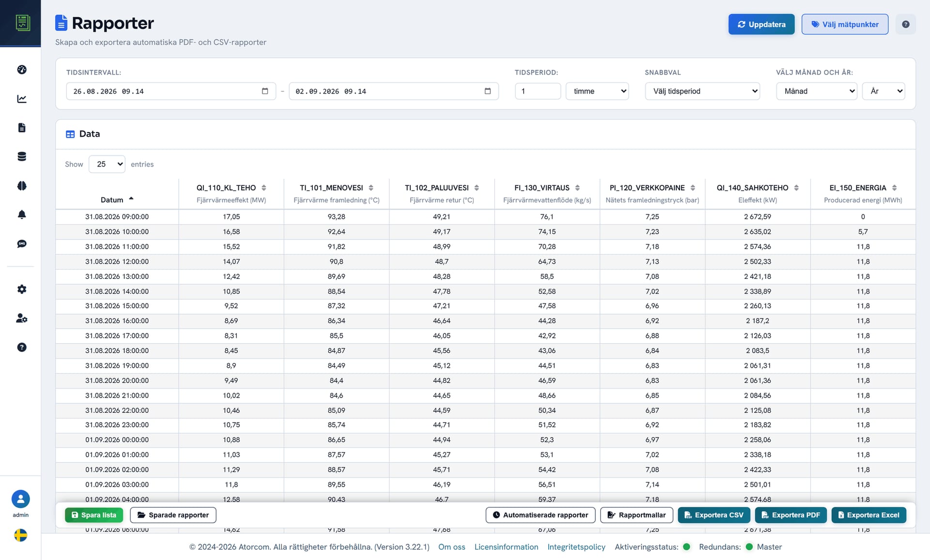Click the green app logo icon
The height and width of the screenshot is (560, 930).
pos(22,22)
